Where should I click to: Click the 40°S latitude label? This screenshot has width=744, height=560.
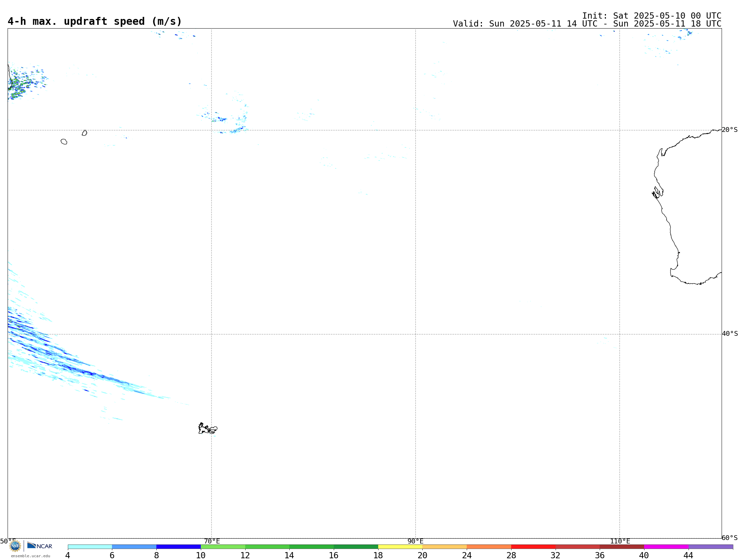[x=730, y=334]
